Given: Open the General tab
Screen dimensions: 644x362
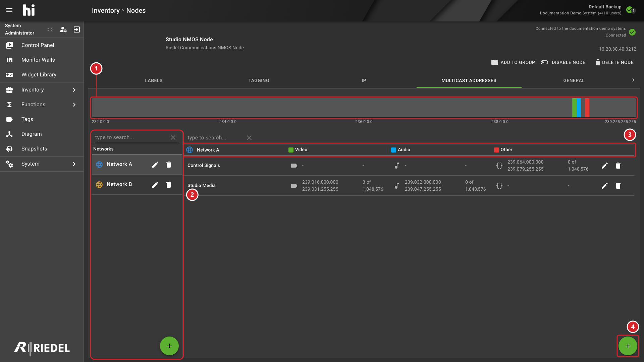Looking at the screenshot, I should pyautogui.click(x=574, y=80).
